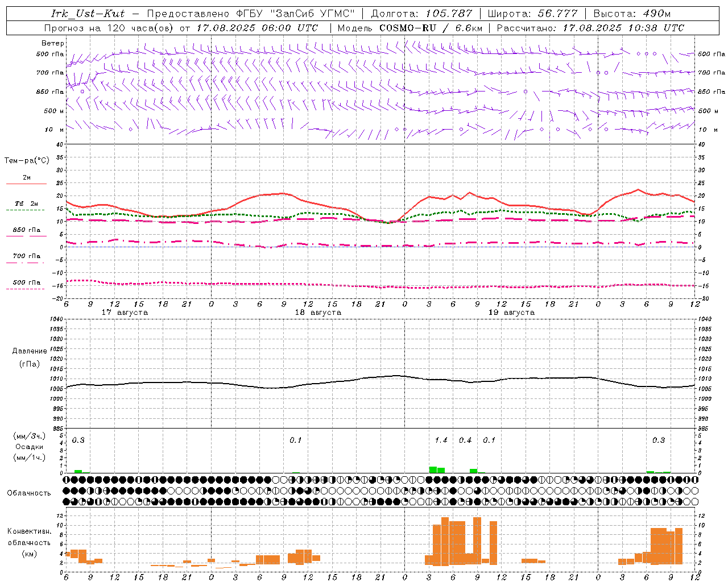Image resolution: width=728 pixels, height=582 pixels.
Task: Click the station name Irk_Ust-Kut in the header
Action: [x=88, y=14]
